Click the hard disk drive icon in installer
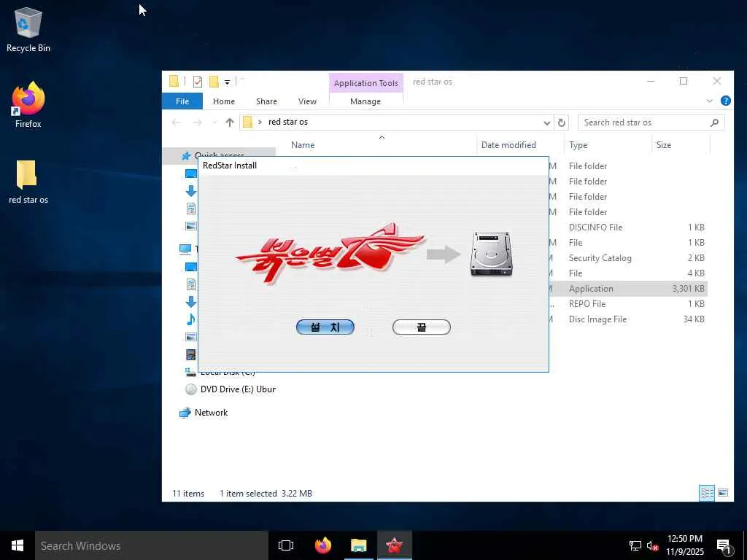This screenshot has height=560, width=747. click(x=491, y=254)
